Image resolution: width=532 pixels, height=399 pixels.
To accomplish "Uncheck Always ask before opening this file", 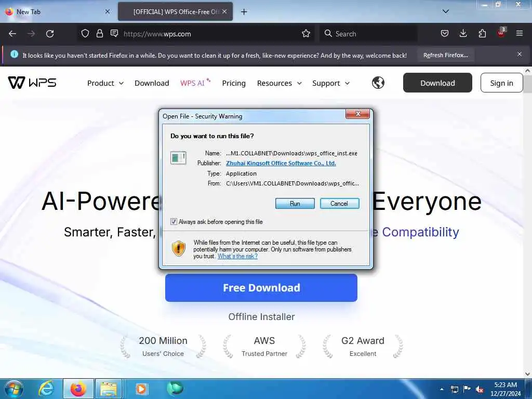I will click(x=174, y=221).
